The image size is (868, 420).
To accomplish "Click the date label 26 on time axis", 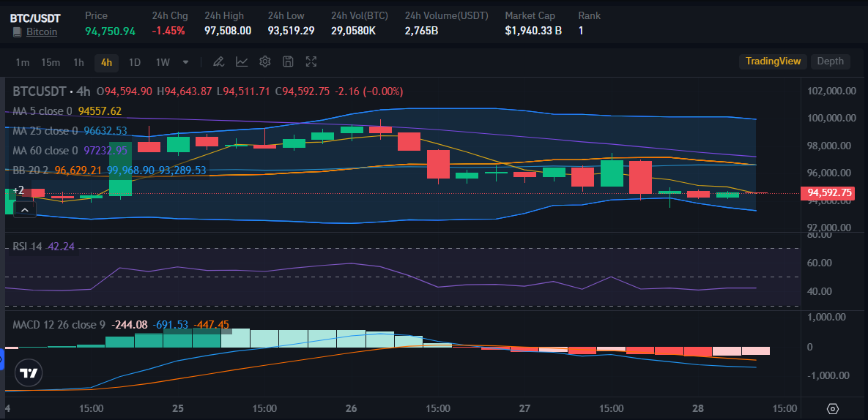I will tap(352, 409).
